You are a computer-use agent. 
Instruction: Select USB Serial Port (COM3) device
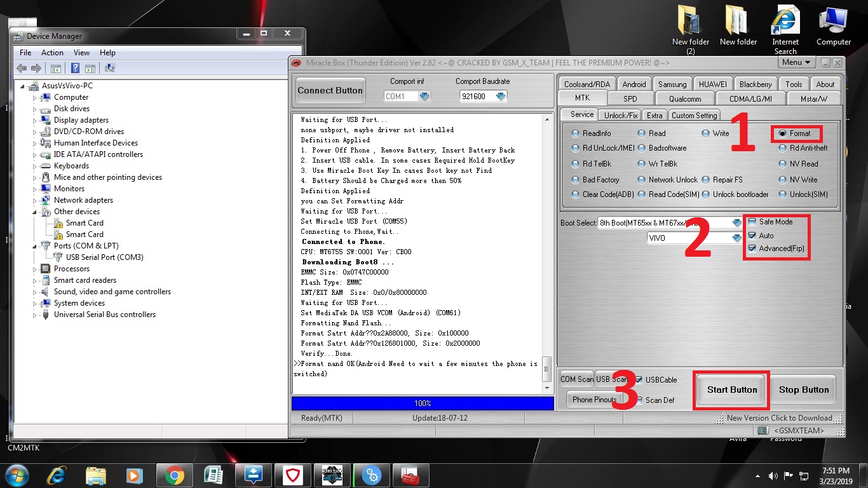[104, 257]
